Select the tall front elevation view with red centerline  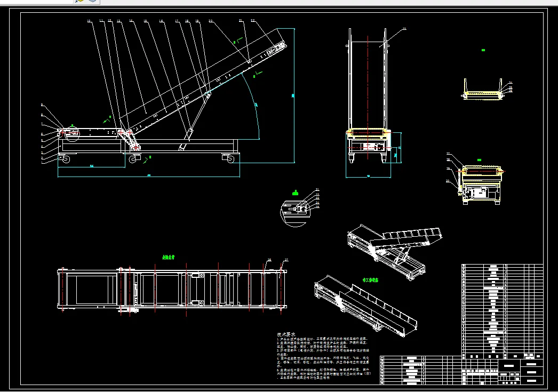pos(368,96)
